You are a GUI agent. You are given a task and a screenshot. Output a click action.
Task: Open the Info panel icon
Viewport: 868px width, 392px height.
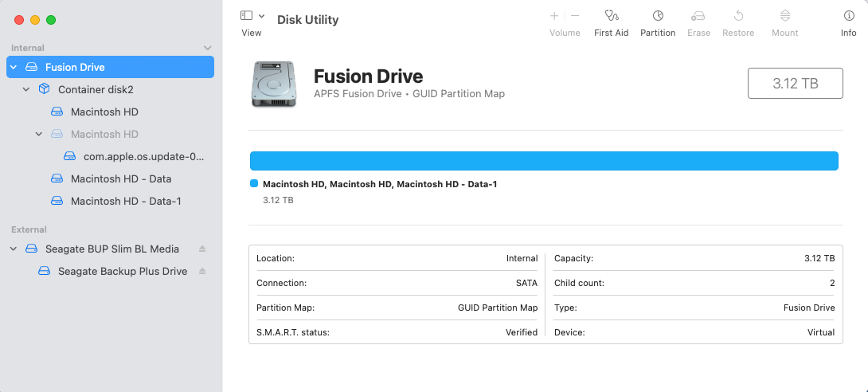(849, 15)
